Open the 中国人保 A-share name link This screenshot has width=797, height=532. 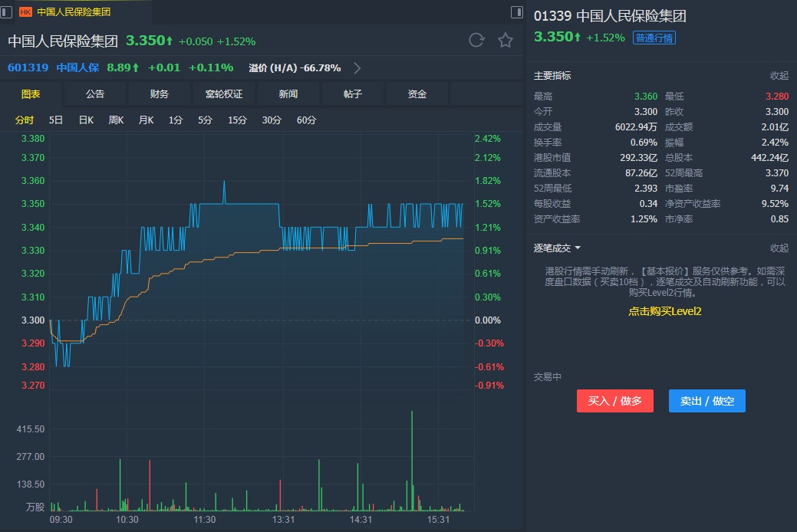(x=77, y=67)
